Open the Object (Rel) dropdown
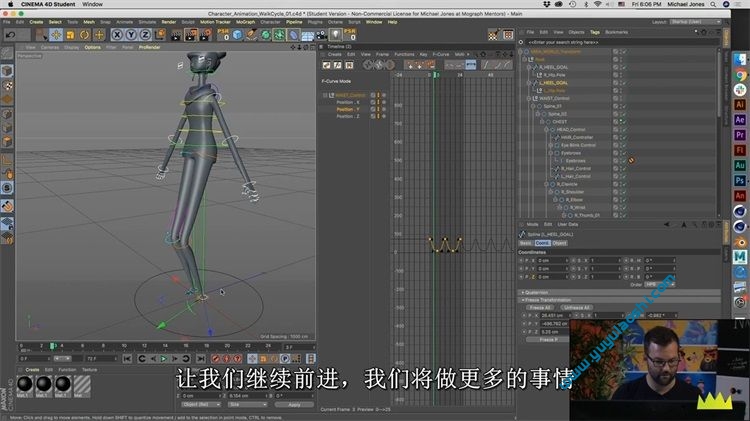 (x=200, y=405)
